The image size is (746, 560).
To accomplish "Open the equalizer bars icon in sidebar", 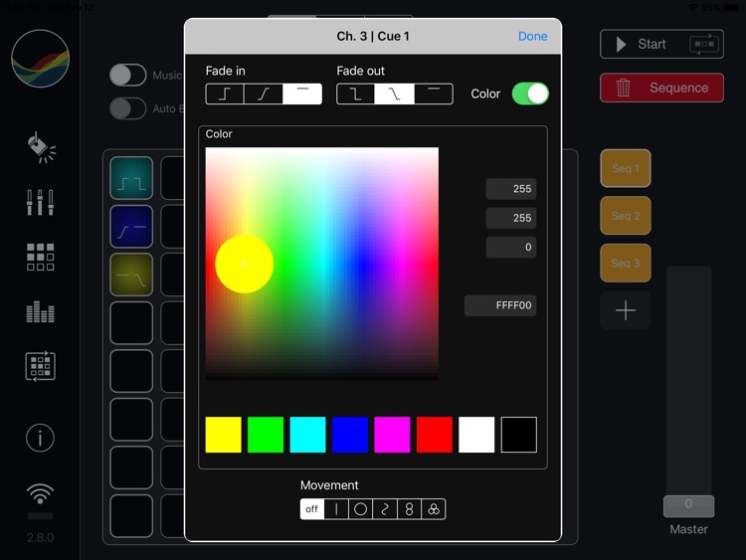I will pyautogui.click(x=40, y=311).
